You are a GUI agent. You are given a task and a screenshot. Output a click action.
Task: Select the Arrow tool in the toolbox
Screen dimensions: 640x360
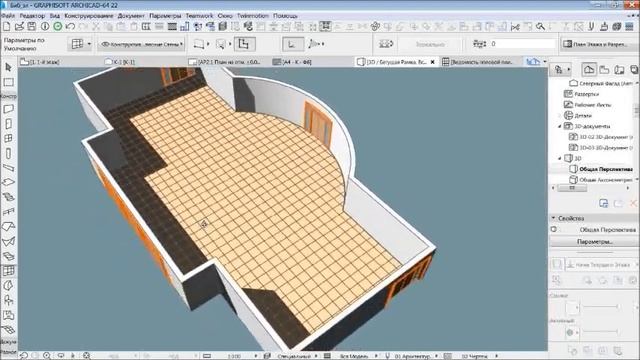(8, 67)
